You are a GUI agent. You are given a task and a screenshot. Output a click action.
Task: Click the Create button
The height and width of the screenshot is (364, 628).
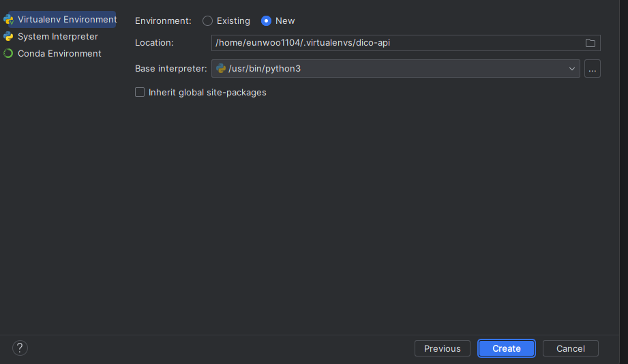pyautogui.click(x=506, y=348)
